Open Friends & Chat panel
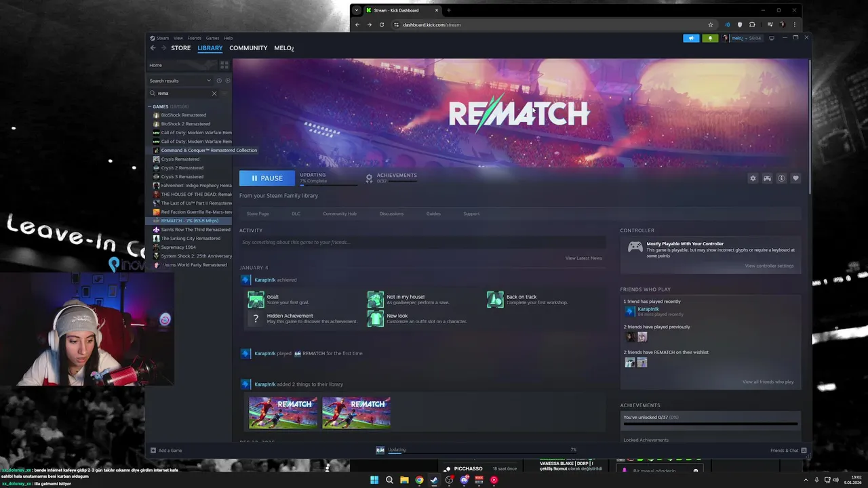 (x=788, y=450)
